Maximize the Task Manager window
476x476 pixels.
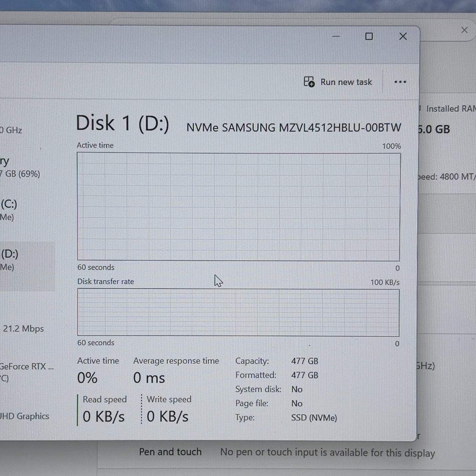369,36
